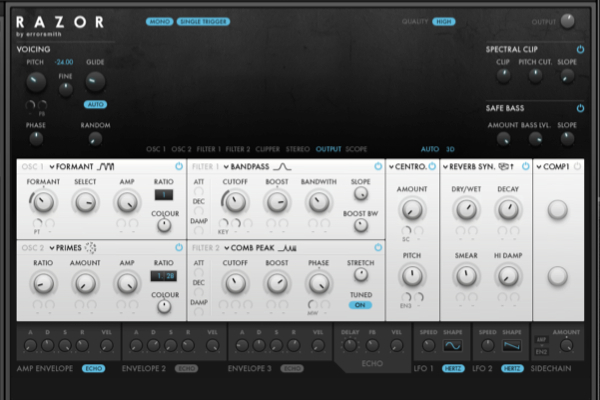Select OSC 1 view tab
The image size is (600, 400).
pyautogui.click(x=156, y=149)
